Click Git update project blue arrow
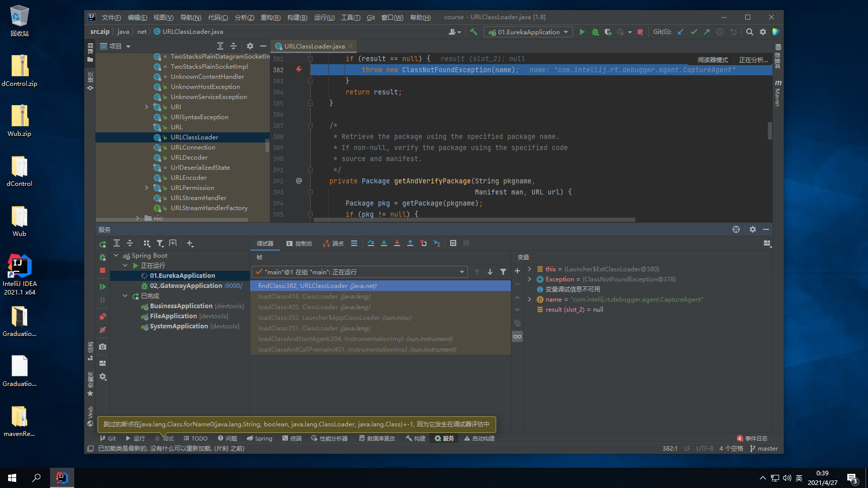The width and height of the screenshot is (868, 488). tap(681, 32)
